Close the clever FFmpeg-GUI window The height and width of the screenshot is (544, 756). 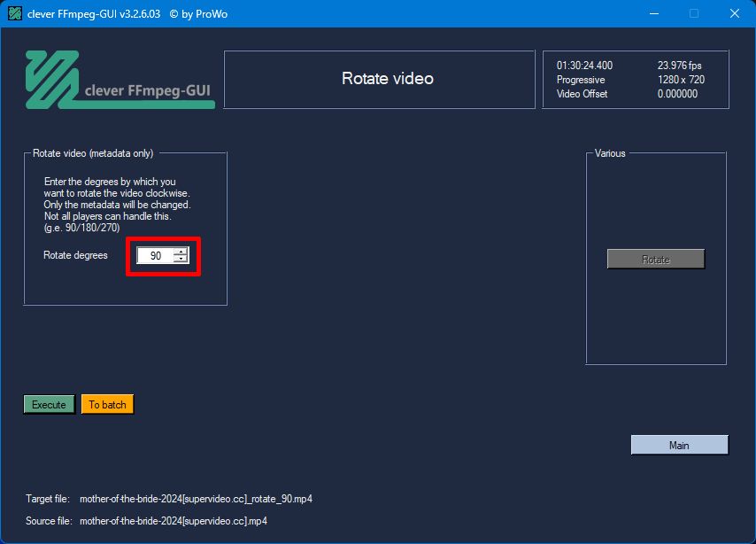(x=734, y=13)
